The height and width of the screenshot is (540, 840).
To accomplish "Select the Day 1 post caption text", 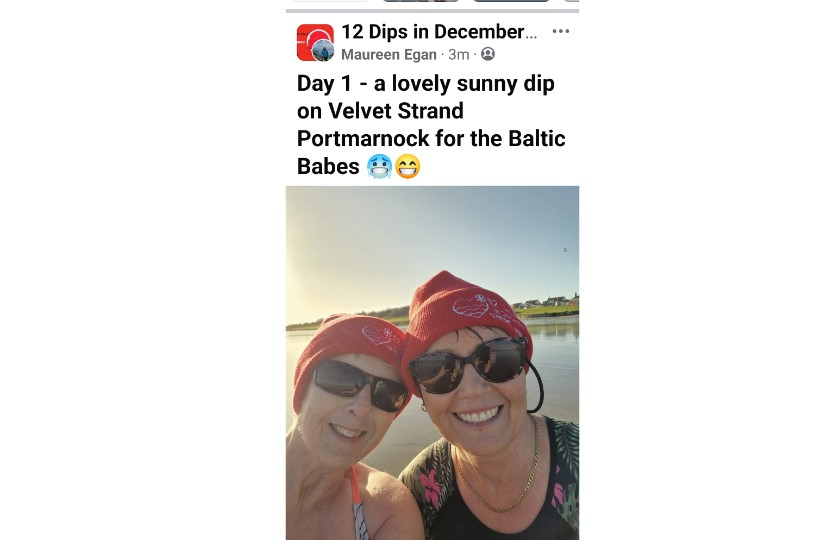I will (431, 124).
